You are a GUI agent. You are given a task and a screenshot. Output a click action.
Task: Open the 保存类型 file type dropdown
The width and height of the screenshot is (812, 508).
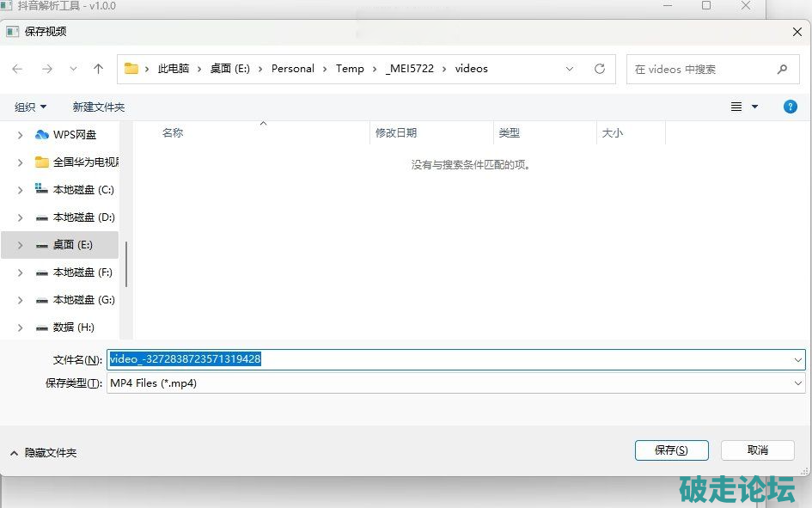(x=798, y=383)
